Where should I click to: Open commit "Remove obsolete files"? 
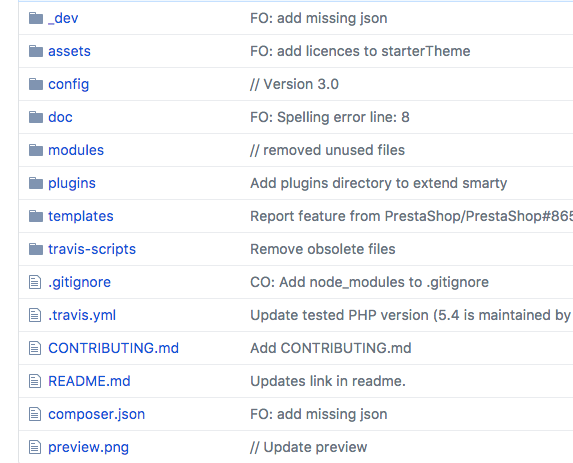[323, 249]
